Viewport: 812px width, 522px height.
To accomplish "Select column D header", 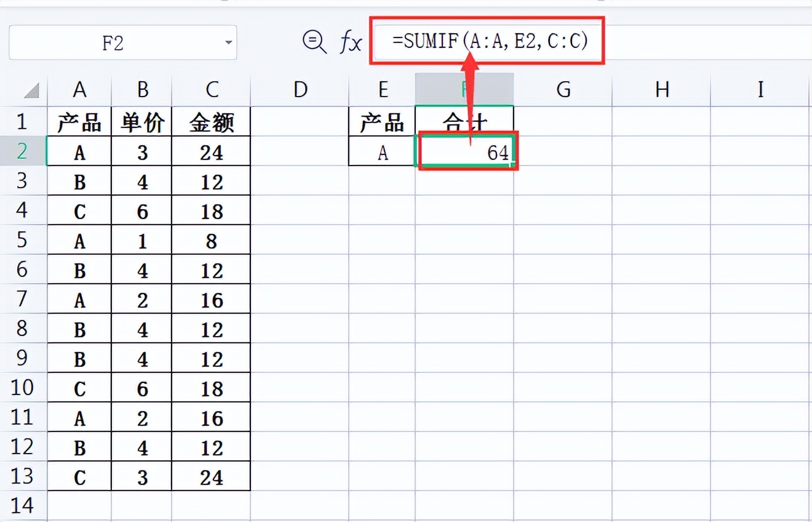I will tap(300, 90).
